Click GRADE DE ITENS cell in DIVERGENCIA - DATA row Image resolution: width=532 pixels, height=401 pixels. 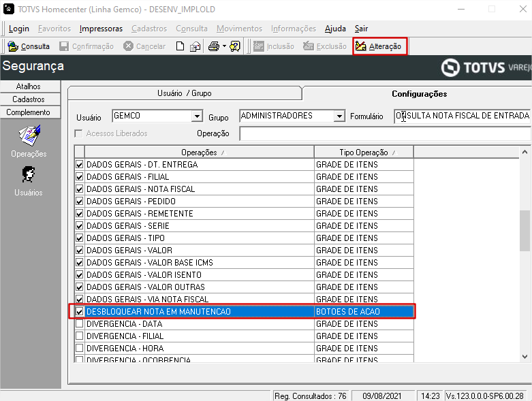[364, 323]
